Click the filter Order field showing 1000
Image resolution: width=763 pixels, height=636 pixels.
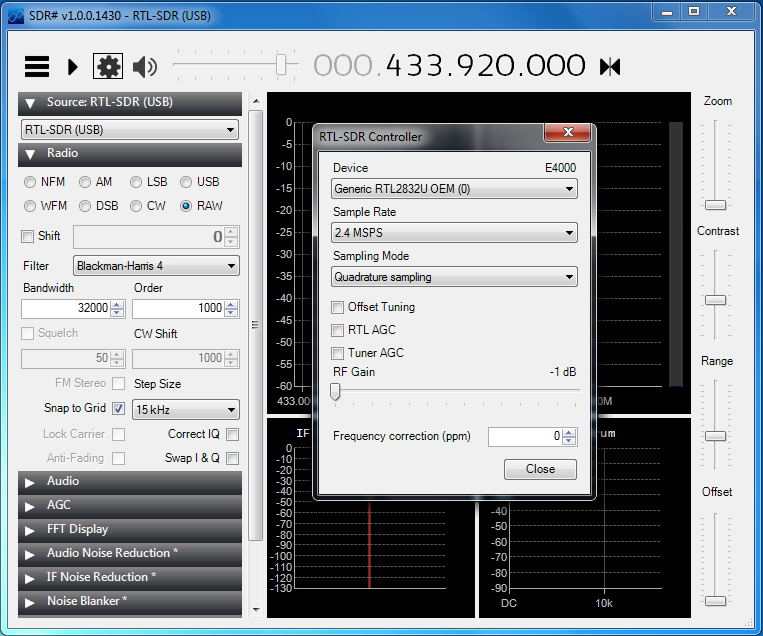[178, 309]
